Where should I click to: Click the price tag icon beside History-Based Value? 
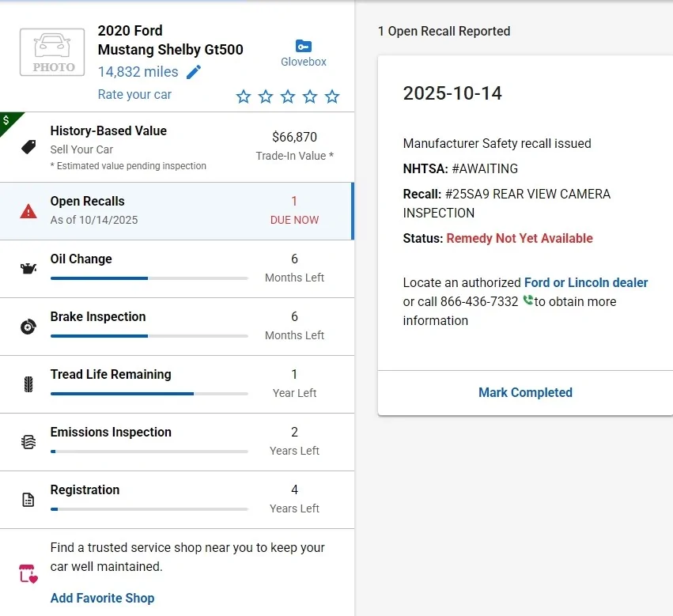(28, 147)
